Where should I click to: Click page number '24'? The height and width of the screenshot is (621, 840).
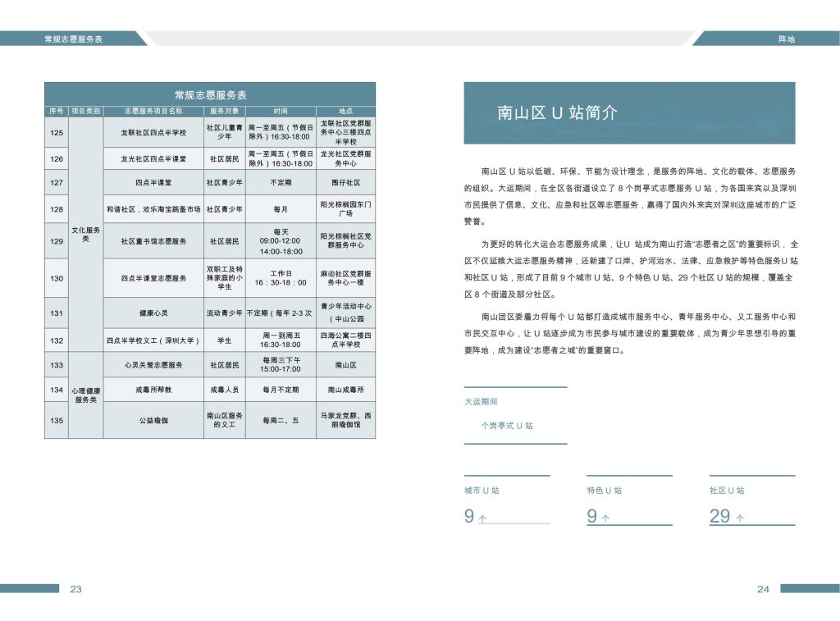[763, 589]
